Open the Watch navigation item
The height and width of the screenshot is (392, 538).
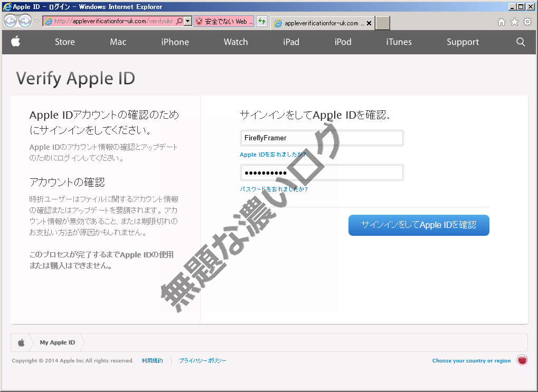(235, 42)
